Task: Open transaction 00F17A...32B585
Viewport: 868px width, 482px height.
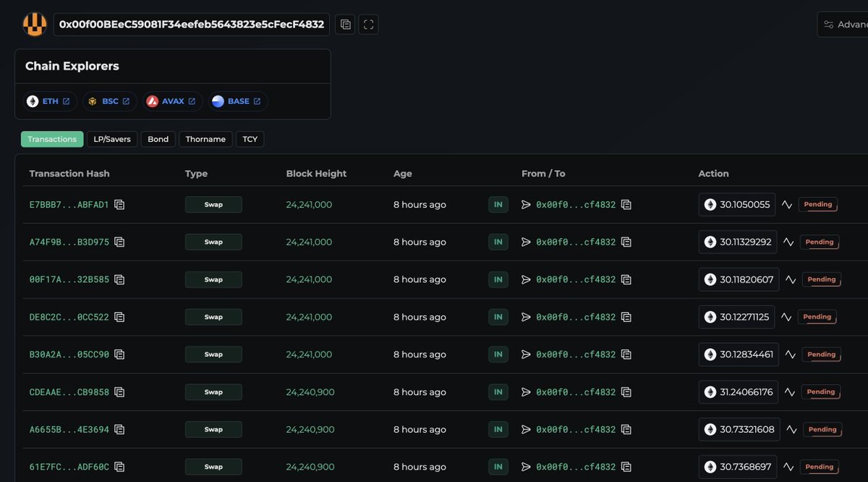Action: point(69,279)
